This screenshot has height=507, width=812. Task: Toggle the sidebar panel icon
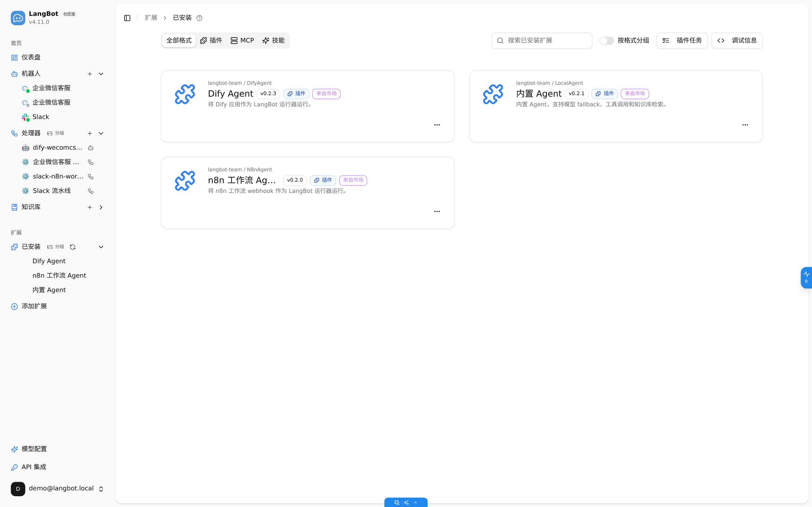tap(127, 18)
